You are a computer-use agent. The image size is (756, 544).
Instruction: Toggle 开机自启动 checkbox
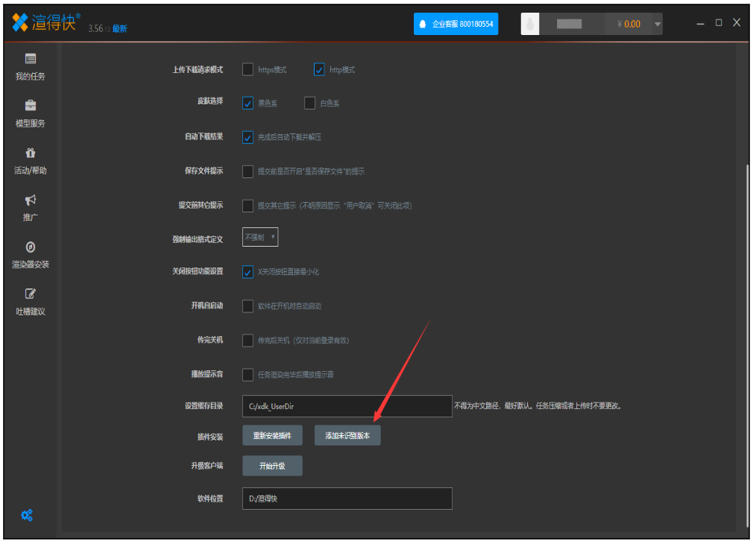coord(248,306)
